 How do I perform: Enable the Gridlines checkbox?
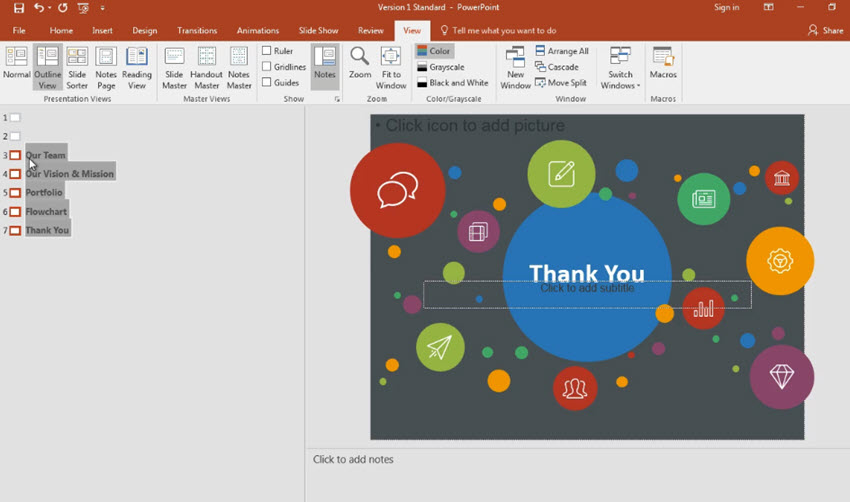(267, 66)
